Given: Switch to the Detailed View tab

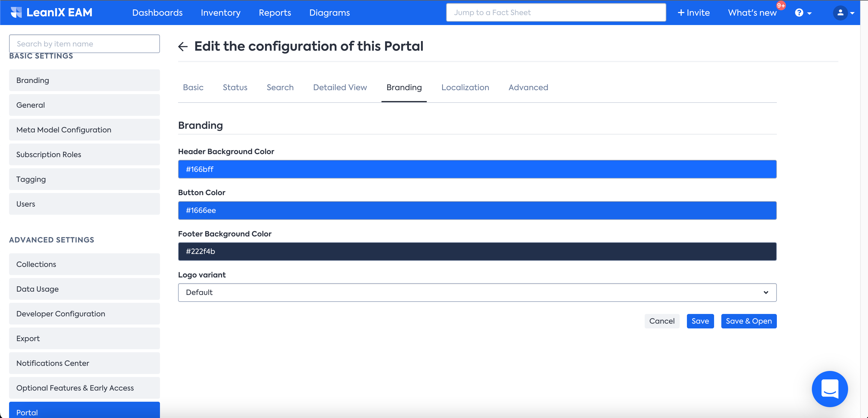Looking at the screenshot, I should tap(340, 87).
